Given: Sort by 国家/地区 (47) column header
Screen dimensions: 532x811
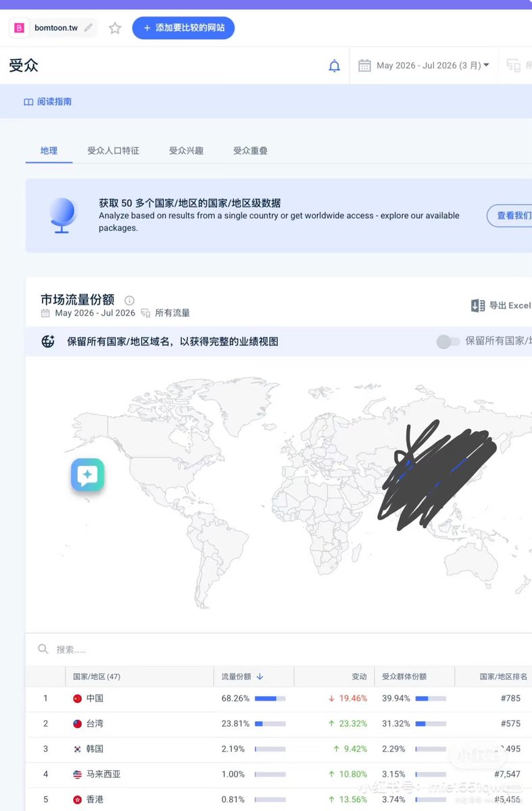Looking at the screenshot, I should (97, 677).
